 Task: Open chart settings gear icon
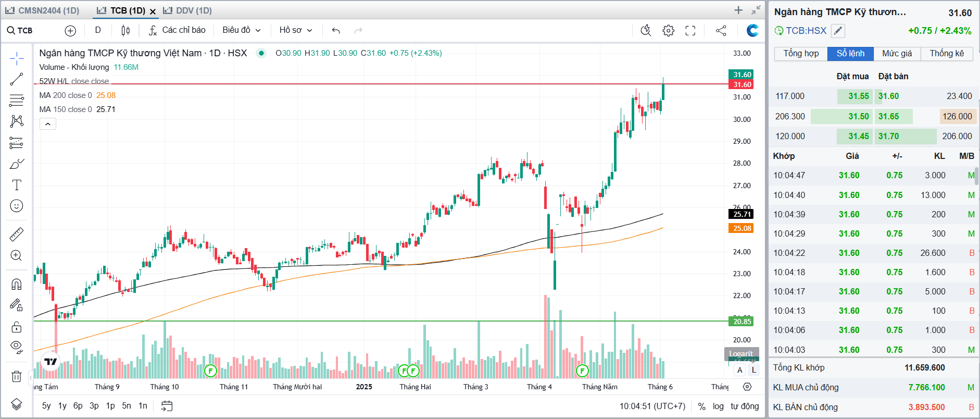tap(668, 31)
